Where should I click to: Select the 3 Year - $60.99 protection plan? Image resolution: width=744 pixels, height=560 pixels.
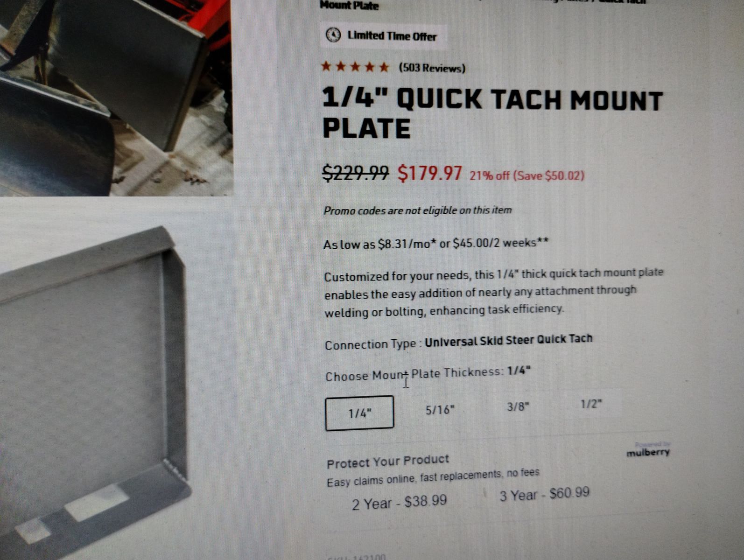coord(544,494)
